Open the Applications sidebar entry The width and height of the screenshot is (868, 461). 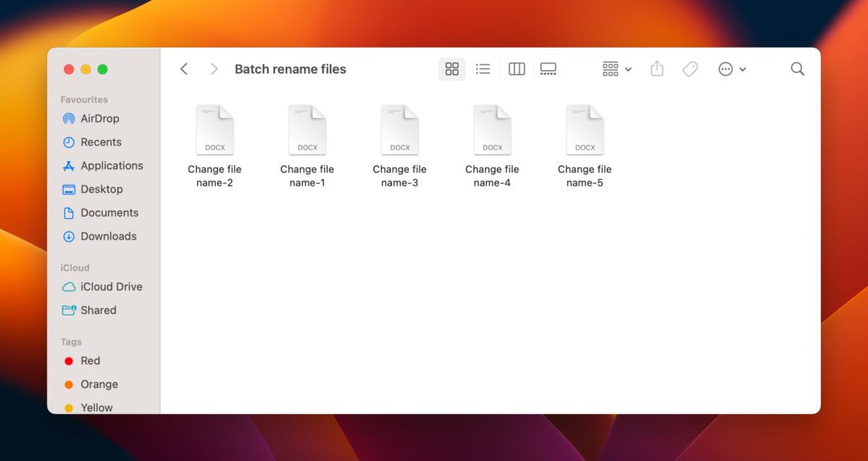[111, 165]
